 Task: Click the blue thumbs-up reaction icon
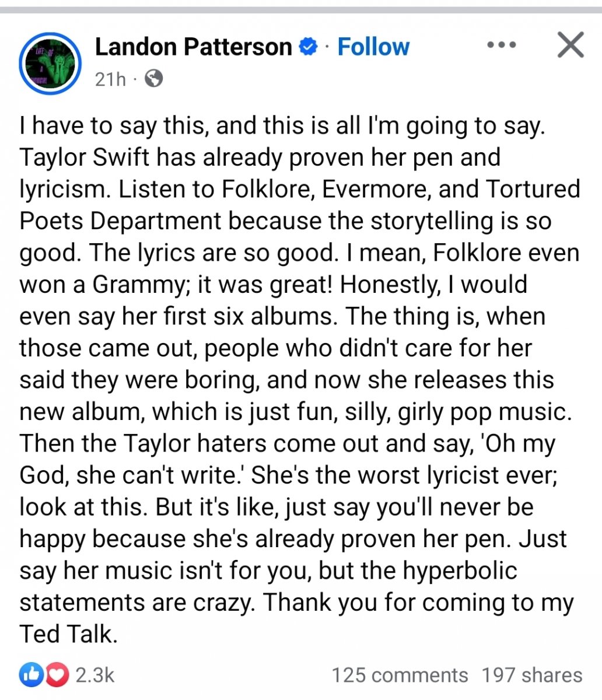(30, 675)
